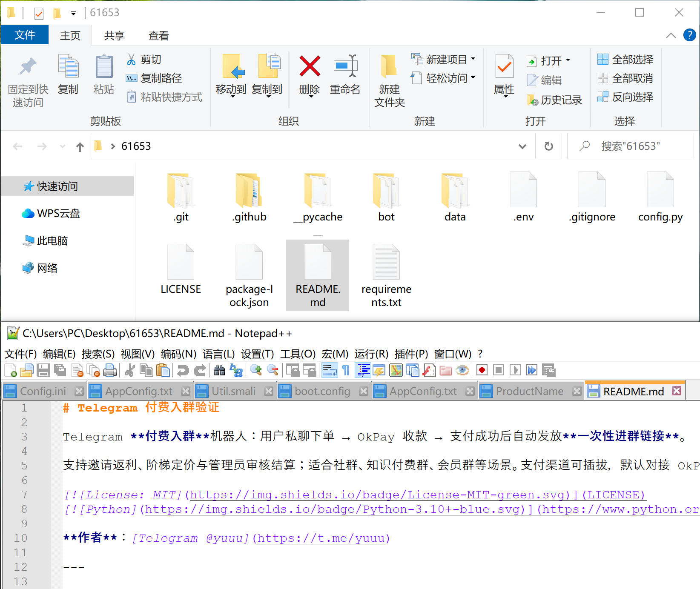Click Select All in the ribbon
The width and height of the screenshot is (700, 589).
click(625, 60)
